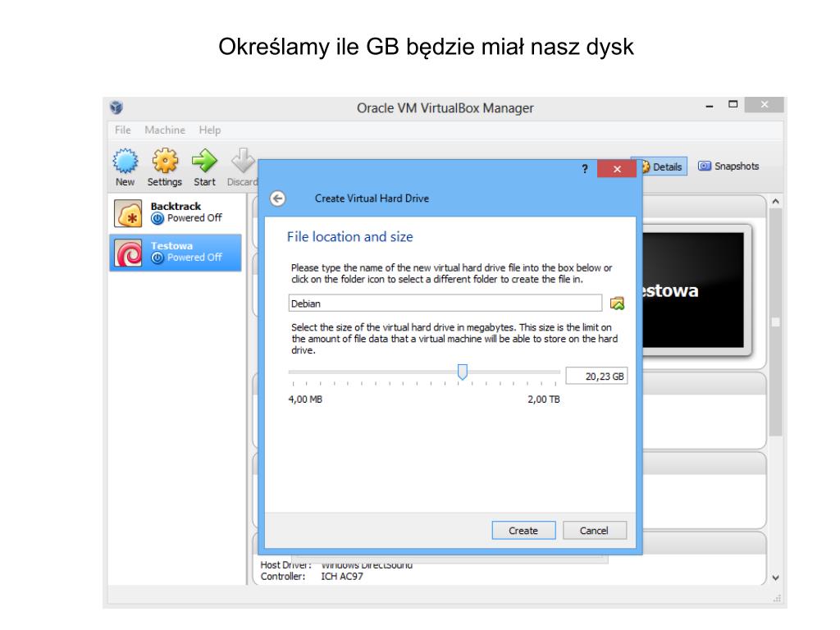
Task: Minimize the VirtualBox Manager window
Action: click(710, 106)
